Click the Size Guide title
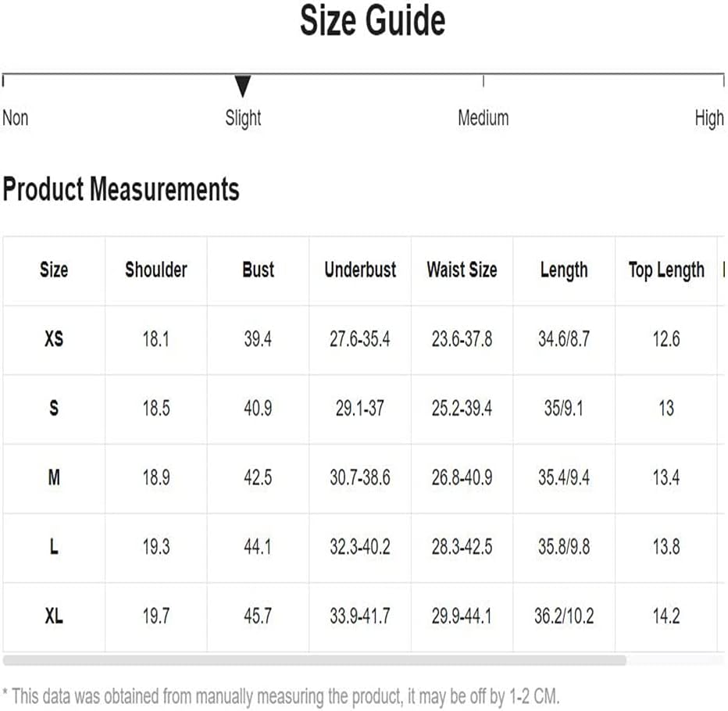 [373, 20]
